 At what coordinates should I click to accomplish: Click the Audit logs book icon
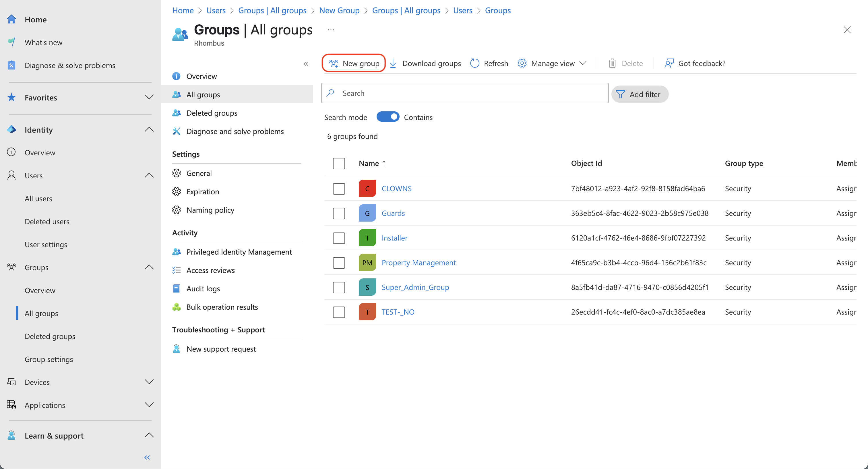point(177,288)
